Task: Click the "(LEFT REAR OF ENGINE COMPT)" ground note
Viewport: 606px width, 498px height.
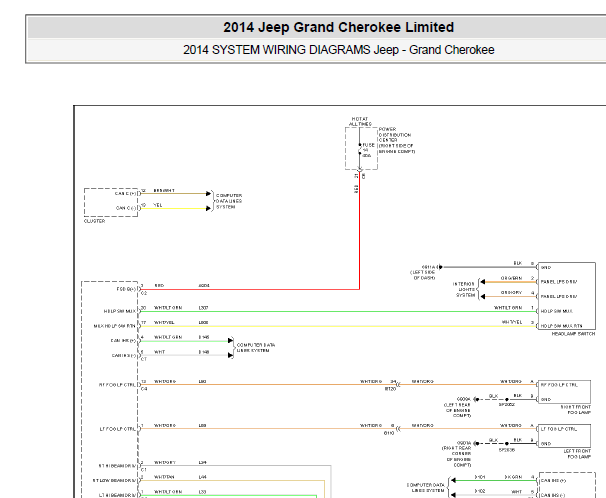Action: (458, 410)
